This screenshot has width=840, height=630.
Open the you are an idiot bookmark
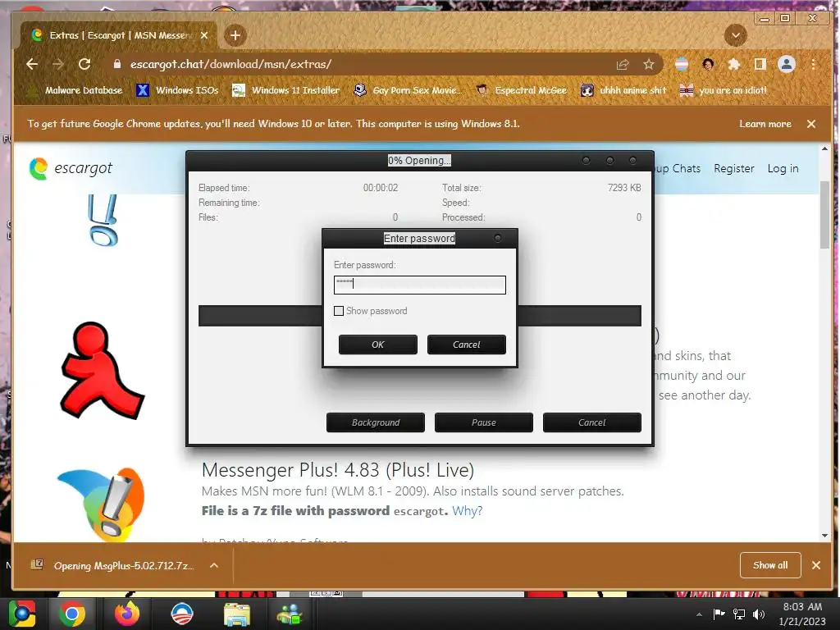click(724, 90)
